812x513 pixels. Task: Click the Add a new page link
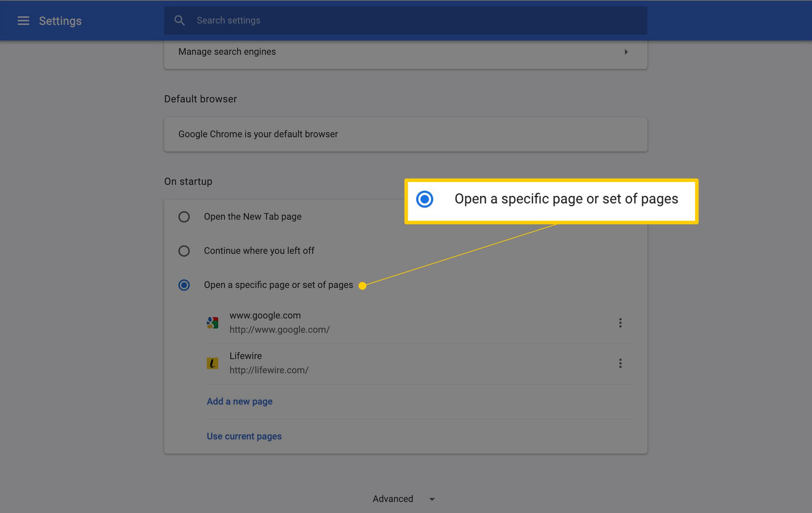(239, 401)
